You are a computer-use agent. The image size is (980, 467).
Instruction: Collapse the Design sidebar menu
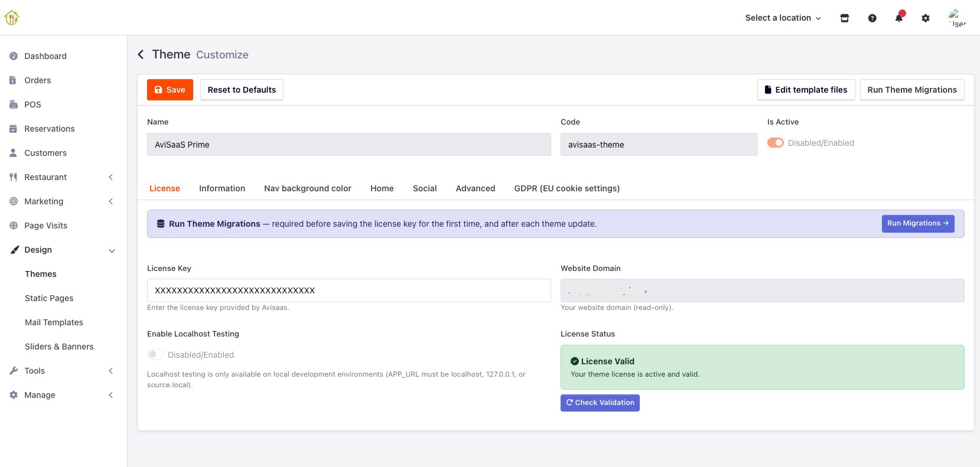[x=63, y=250]
